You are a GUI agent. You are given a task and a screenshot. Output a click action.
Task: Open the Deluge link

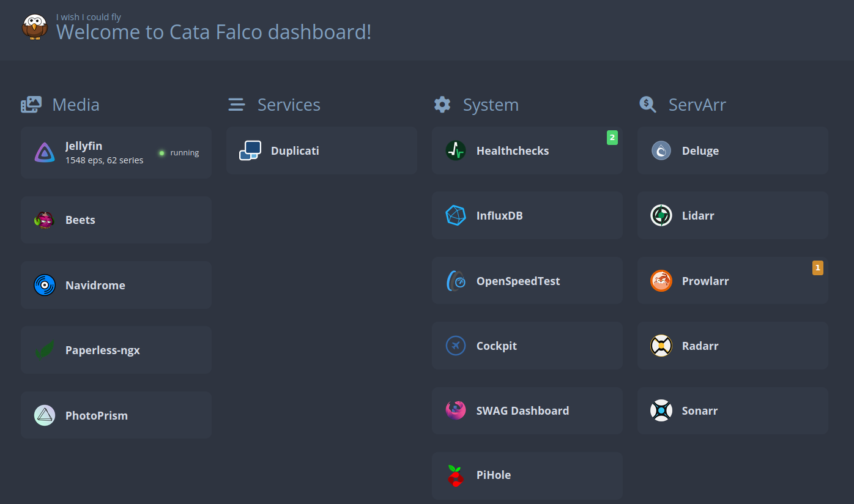(733, 150)
